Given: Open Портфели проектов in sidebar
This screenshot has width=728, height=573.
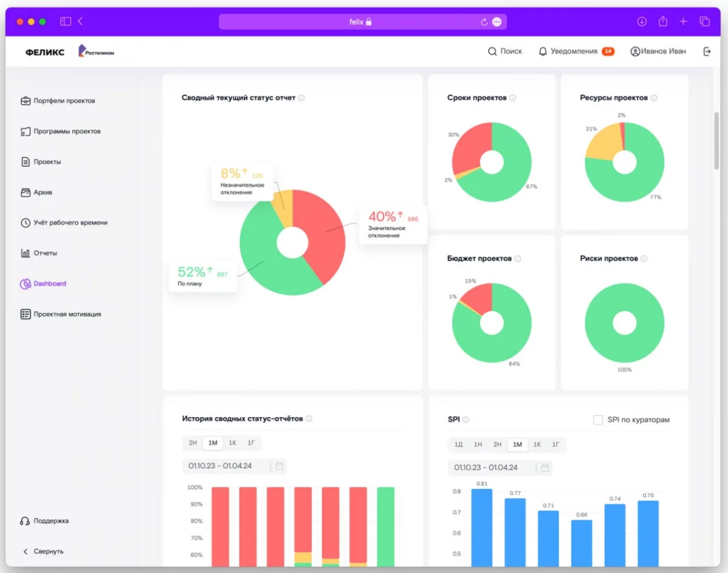Looking at the screenshot, I should [64, 101].
